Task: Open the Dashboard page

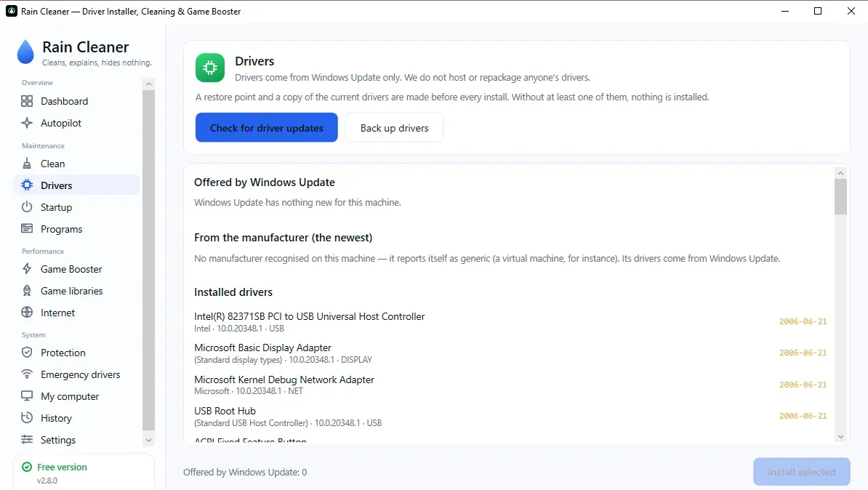Action: 76,101
